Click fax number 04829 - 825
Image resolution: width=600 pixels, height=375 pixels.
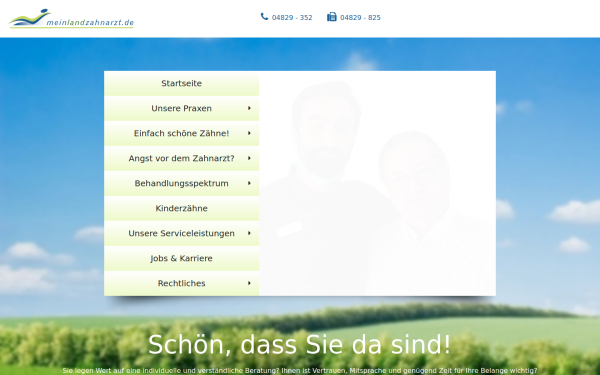point(360,18)
